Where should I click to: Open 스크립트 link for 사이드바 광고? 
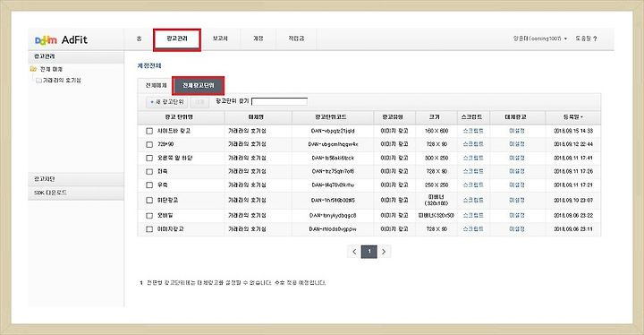(x=473, y=131)
